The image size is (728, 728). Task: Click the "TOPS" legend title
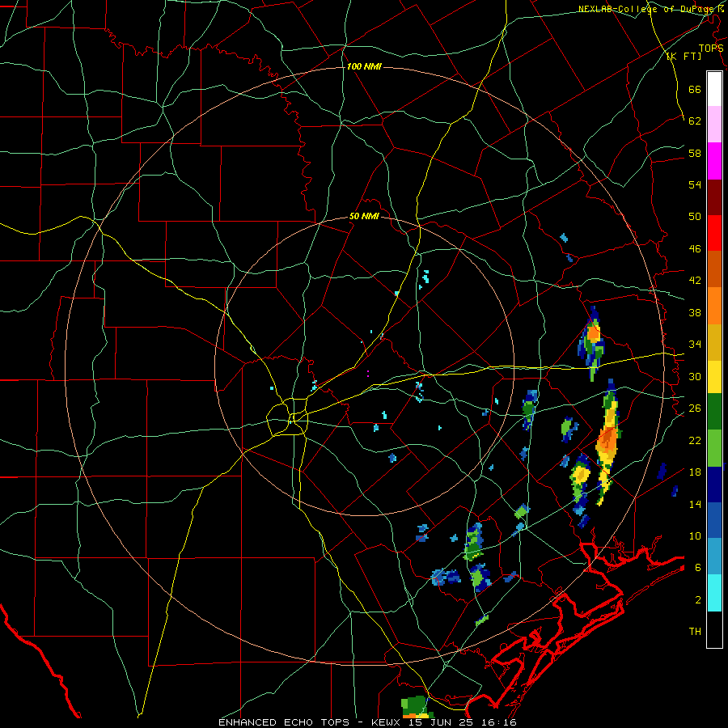711,48
